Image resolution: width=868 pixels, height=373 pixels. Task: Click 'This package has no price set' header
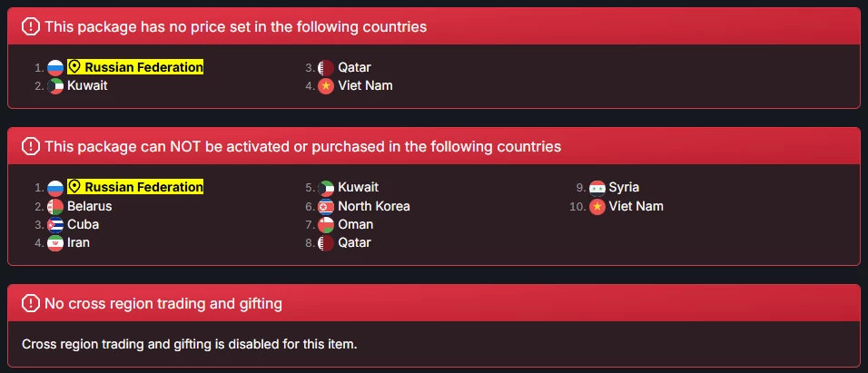coord(235,27)
